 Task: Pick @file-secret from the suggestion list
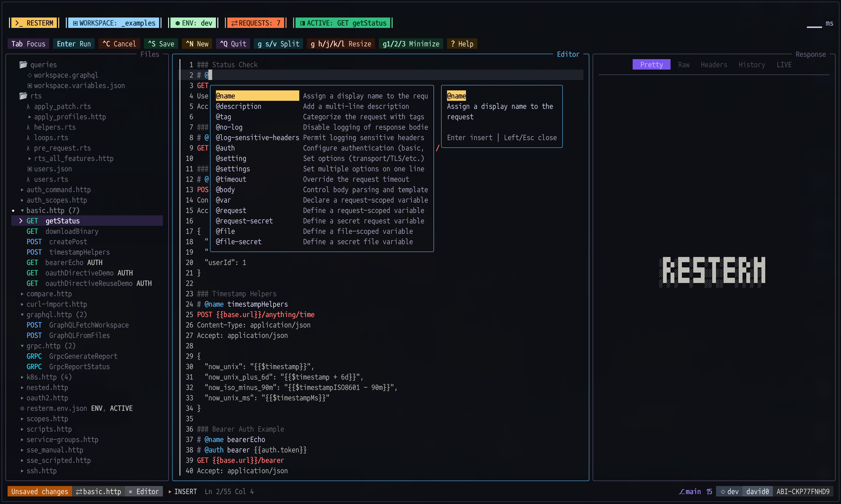(x=322, y=242)
